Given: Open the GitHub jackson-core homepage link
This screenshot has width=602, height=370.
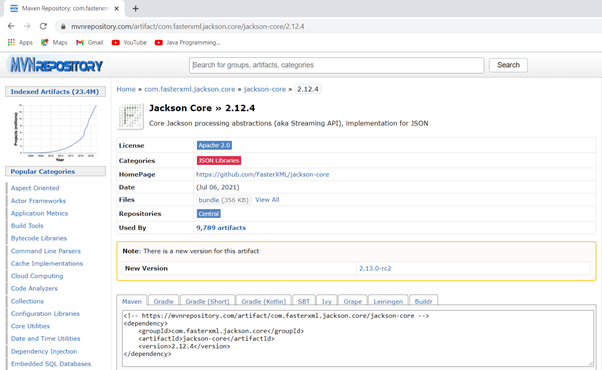Looking at the screenshot, I should [263, 174].
